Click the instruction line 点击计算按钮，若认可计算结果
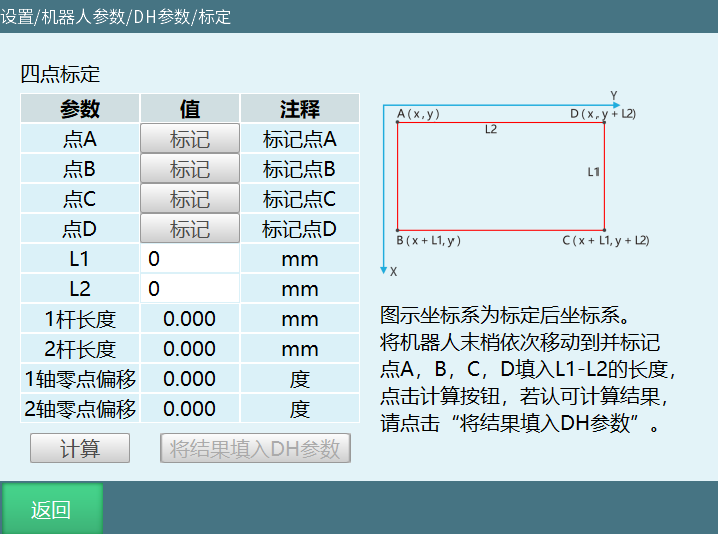This screenshot has width=718, height=534. [x=524, y=396]
